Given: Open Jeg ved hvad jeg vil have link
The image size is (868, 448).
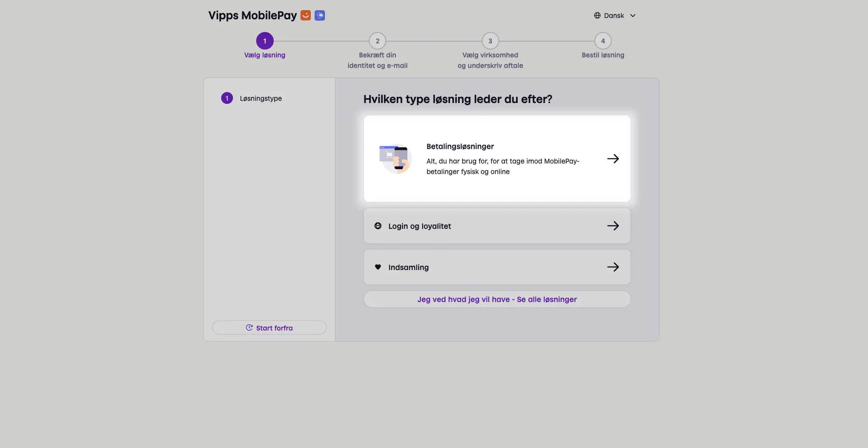Looking at the screenshot, I should [x=497, y=299].
